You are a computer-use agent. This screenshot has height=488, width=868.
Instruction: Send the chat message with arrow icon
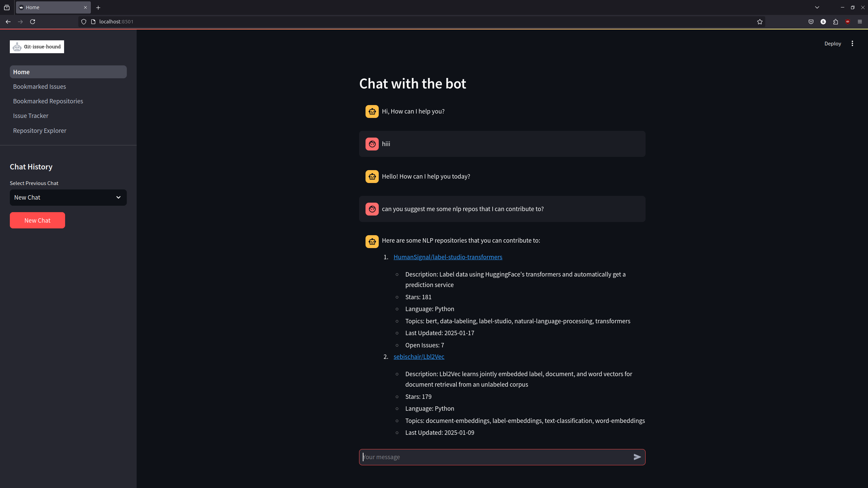(x=637, y=457)
